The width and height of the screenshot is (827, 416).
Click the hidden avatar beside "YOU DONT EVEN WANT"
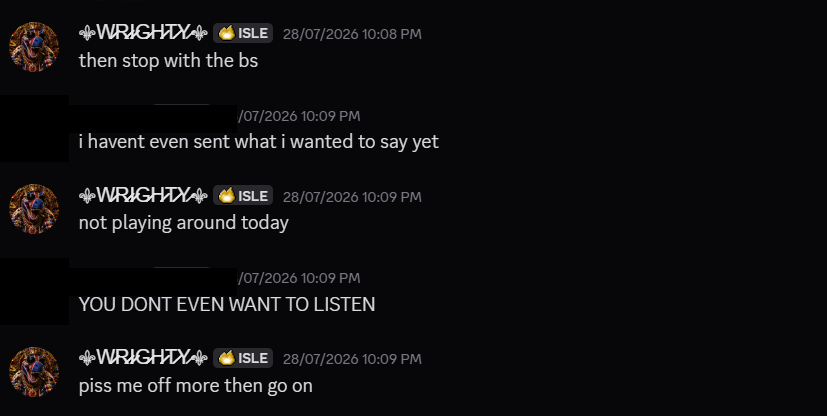point(34,291)
